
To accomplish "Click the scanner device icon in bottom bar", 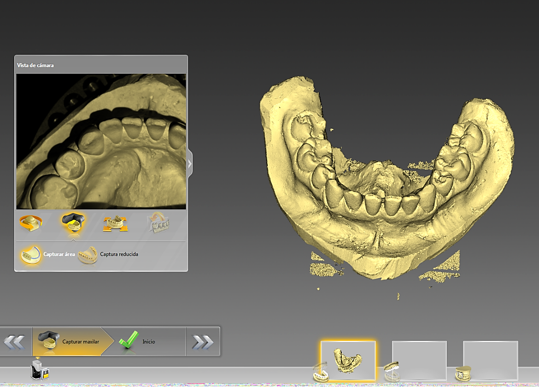I will (40, 370).
